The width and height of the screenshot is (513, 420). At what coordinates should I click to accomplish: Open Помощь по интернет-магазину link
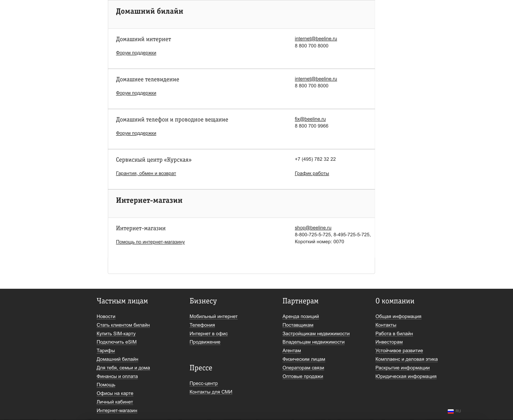150,242
